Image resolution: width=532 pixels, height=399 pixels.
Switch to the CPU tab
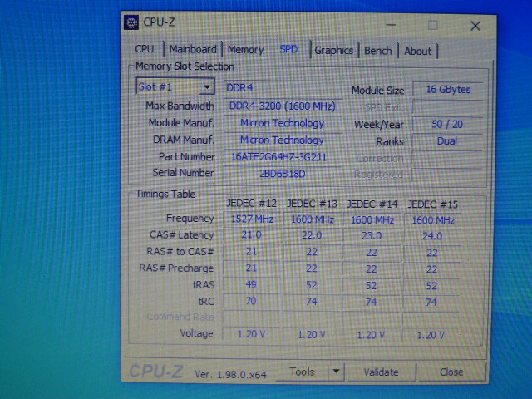pos(145,49)
